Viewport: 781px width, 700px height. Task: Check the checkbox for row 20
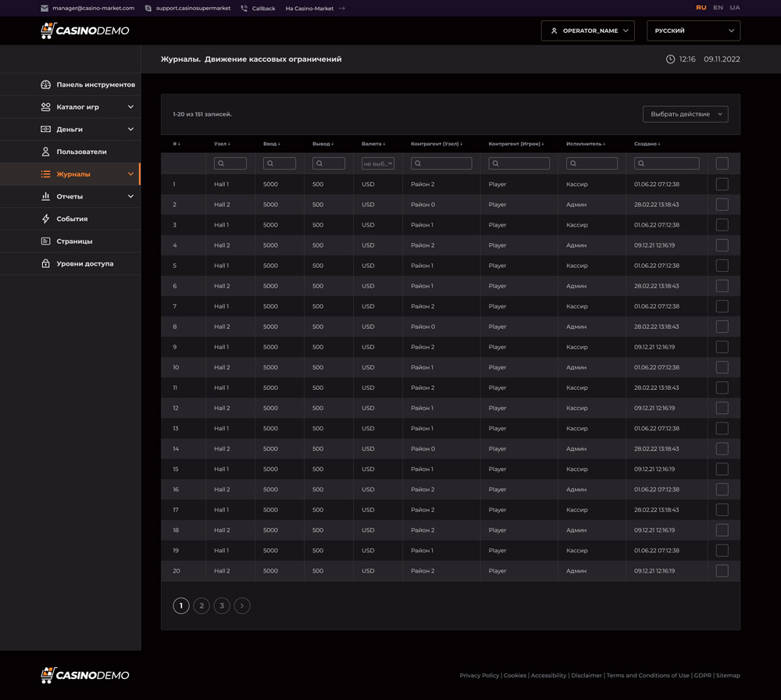722,571
